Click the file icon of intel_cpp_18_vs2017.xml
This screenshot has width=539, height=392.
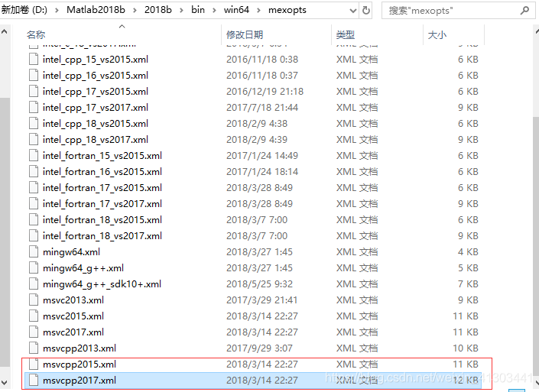(34, 140)
